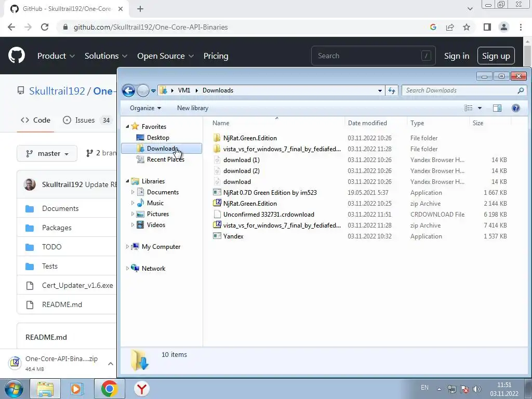532x399 pixels.
Task: Open the Windows Start button
Action: [x=14, y=389]
